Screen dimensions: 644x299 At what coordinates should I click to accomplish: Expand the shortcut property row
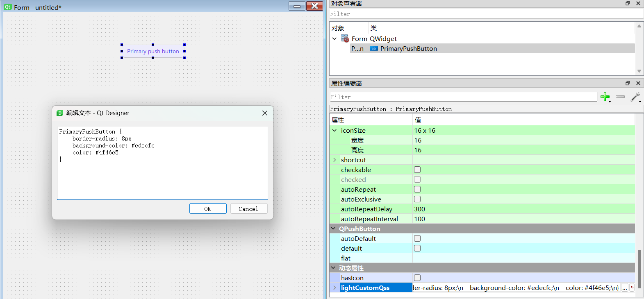click(x=335, y=160)
